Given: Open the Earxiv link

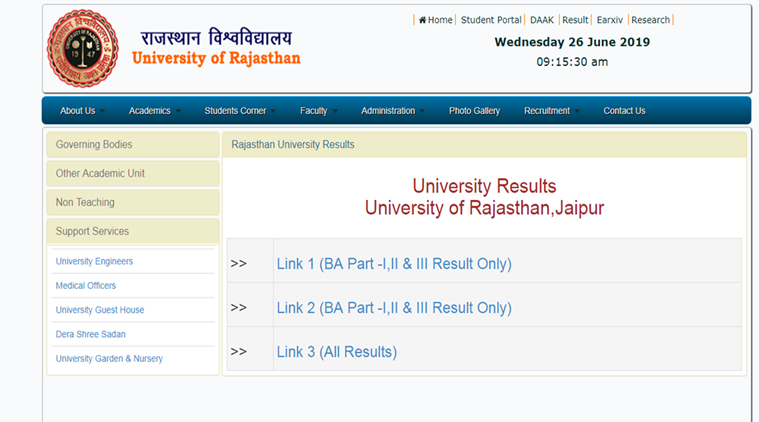Looking at the screenshot, I should click(x=609, y=20).
